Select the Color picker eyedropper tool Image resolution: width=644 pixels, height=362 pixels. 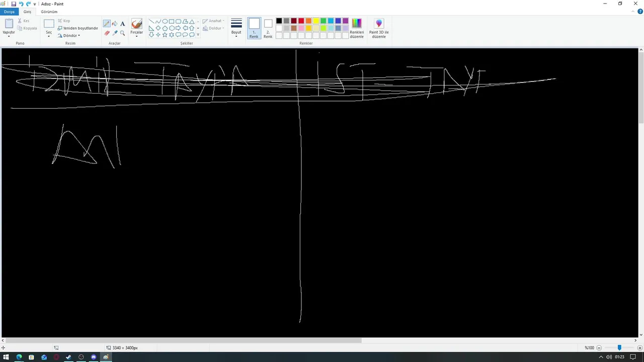[x=115, y=33]
